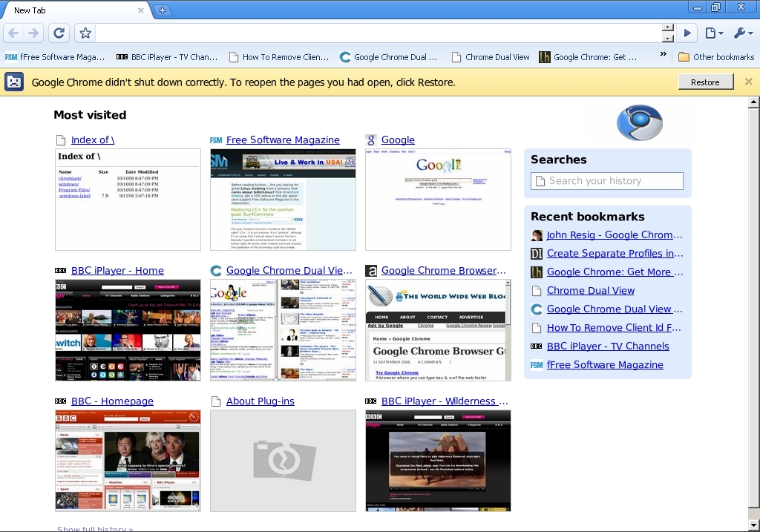760x532 pixels.
Task: Click DI icon beside Create Separate Profiles
Action: tap(537, 254)
